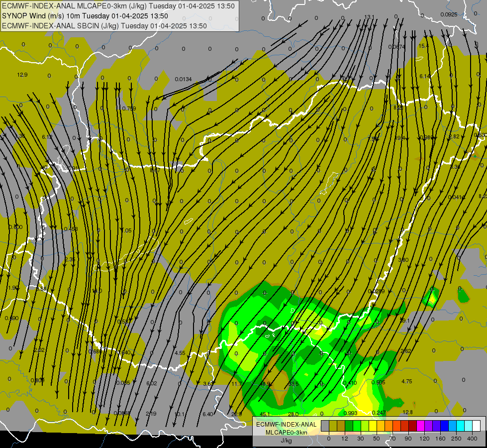Screen dimensions: 487x448
Task: Click the map value '2.35'
Action: (70, 260)
